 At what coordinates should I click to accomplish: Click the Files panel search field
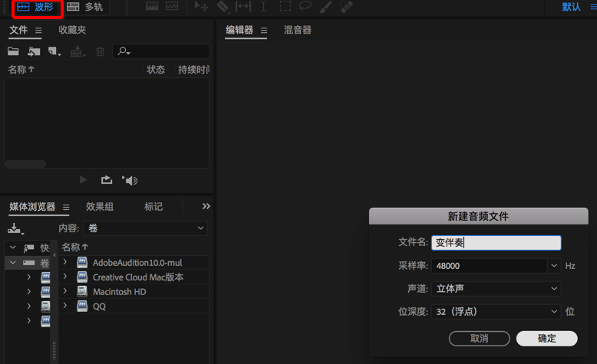(161, 51)
